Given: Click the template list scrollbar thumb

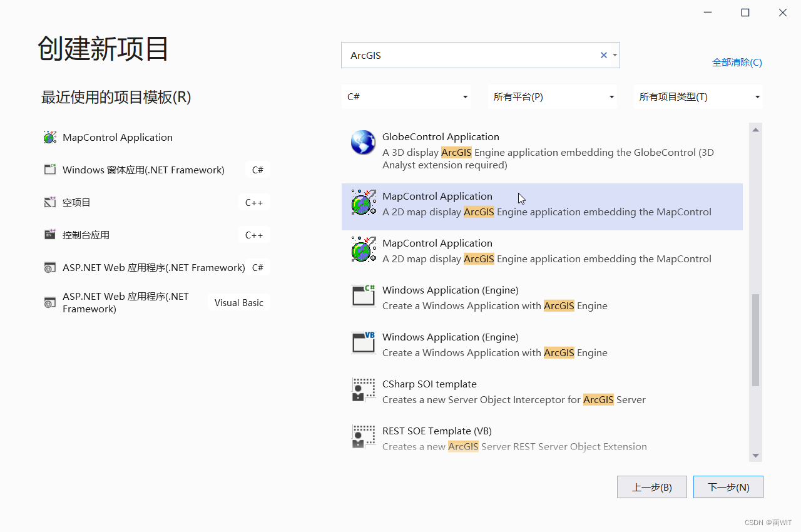Looking at the screenshot, I should [x=755, y=340].
